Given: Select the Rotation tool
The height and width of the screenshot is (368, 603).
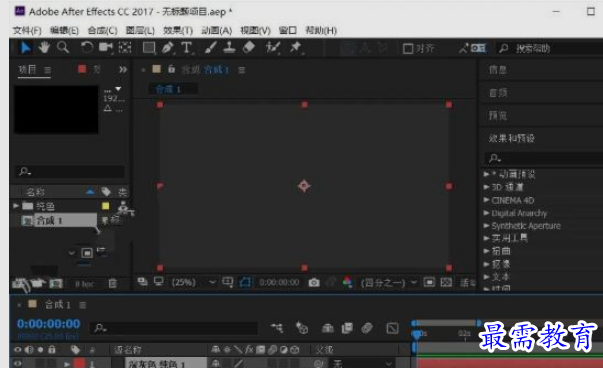Looking at the screenshot, I should point(87,48).
